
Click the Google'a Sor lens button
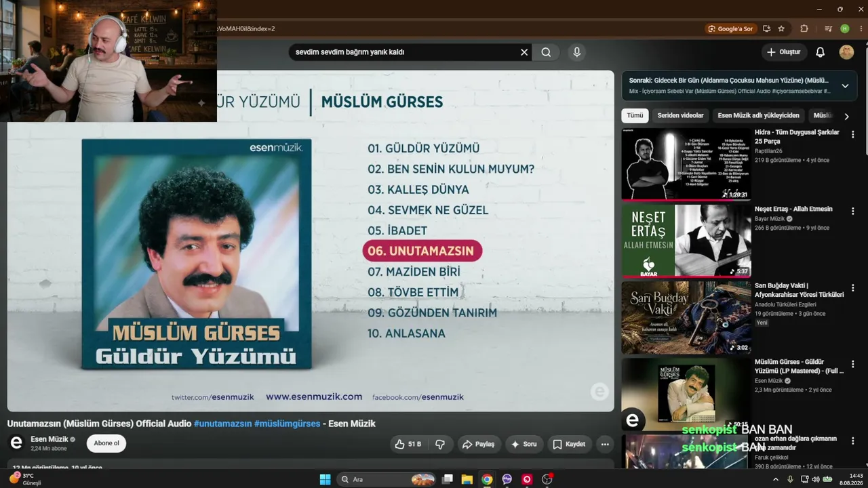(731, 28)
